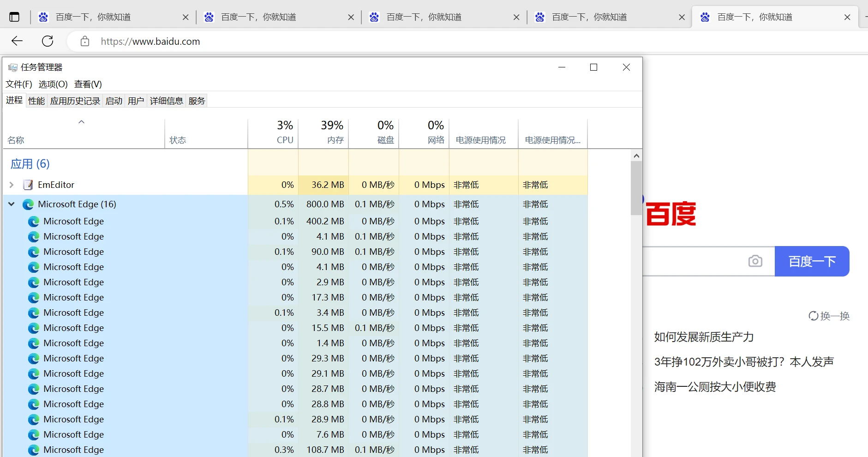The height and width of the screenshot is (457, 868).
Task: Switch to the first Baidu tab
Action: [x=113, y=17]
